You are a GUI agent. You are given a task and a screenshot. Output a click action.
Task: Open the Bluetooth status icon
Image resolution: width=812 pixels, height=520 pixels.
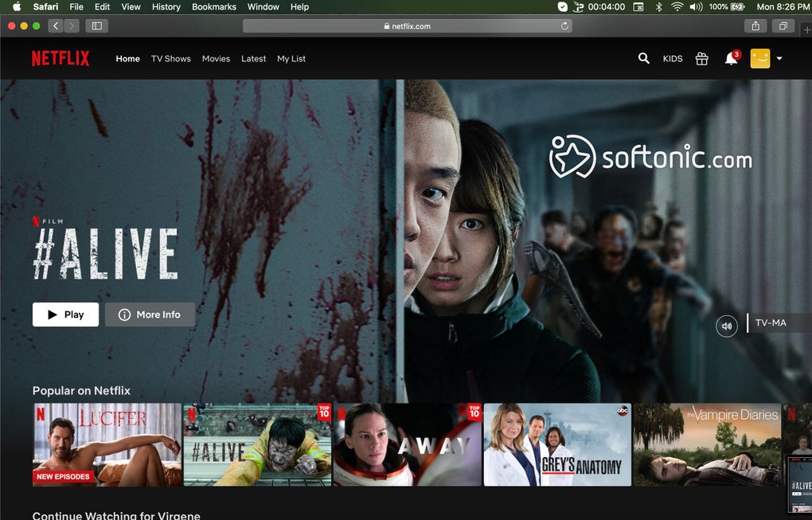coord(658,6)
